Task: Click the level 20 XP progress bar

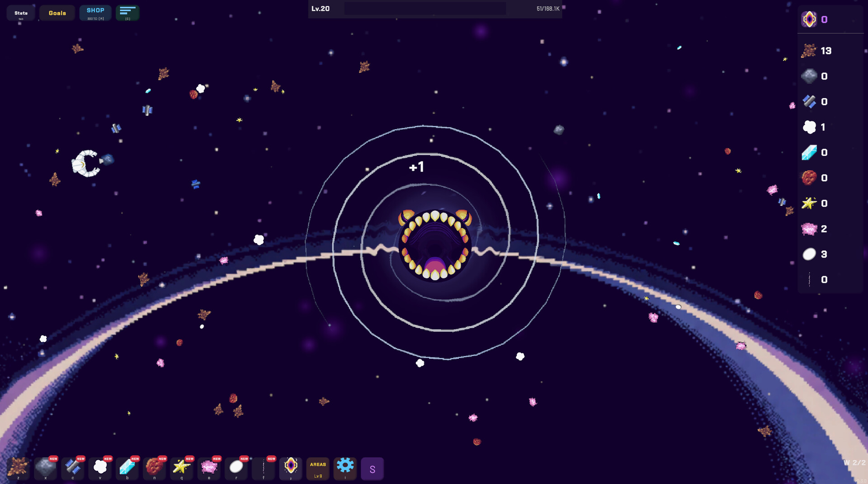Action: 425,9
